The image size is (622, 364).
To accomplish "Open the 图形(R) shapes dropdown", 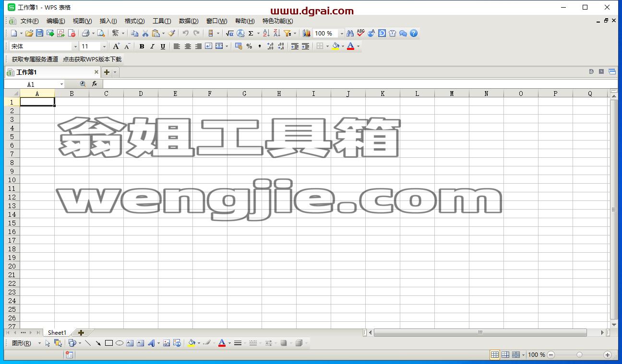I will point(25,343).
